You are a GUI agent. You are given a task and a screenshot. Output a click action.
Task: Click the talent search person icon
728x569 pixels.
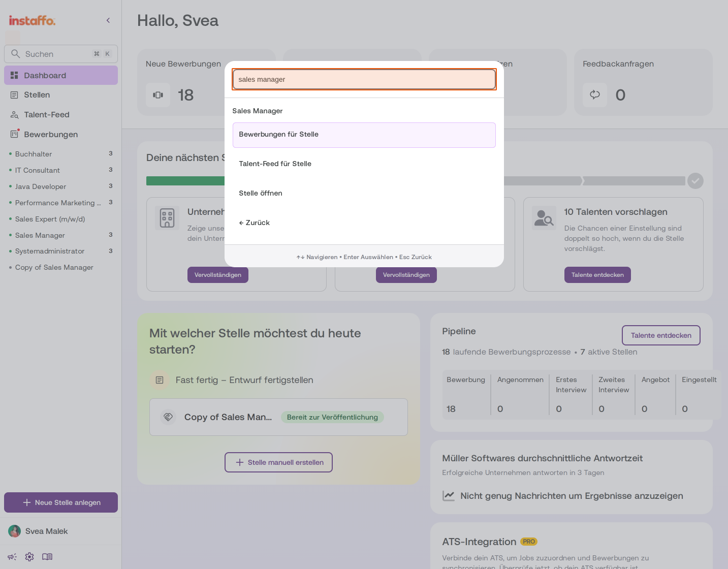544,218
